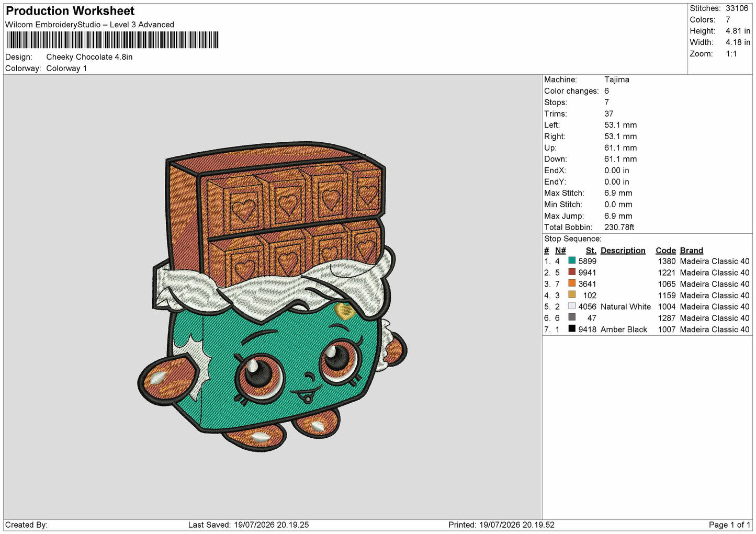
Task: Click Madeira Classic 40 in the code 1007 row
Action: tap(715, 330)
